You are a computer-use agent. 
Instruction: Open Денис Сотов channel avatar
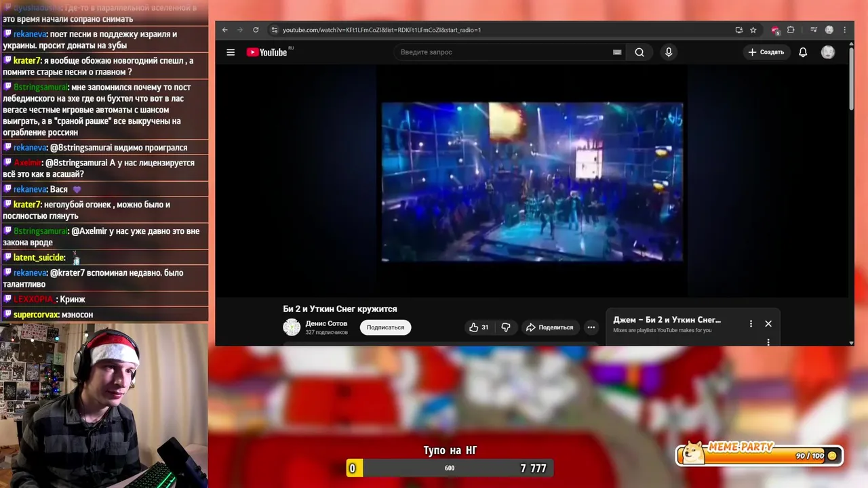[x=292, y=327]
